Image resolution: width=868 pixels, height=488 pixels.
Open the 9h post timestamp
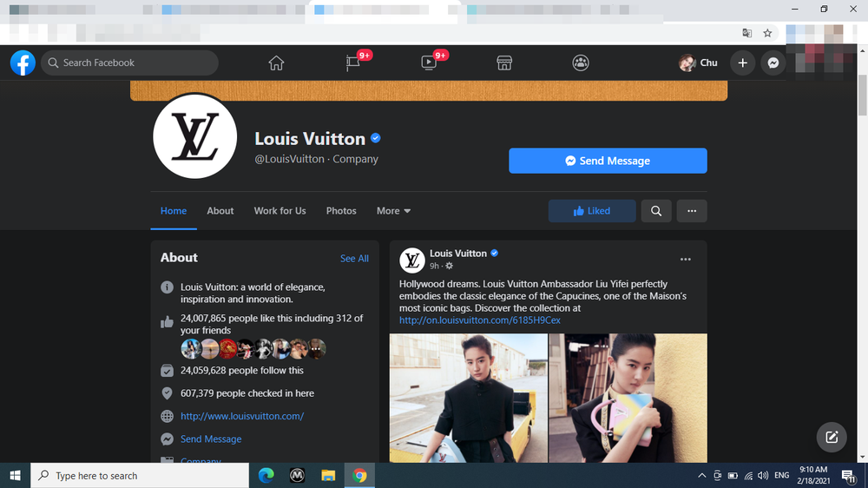pos(434,266)
